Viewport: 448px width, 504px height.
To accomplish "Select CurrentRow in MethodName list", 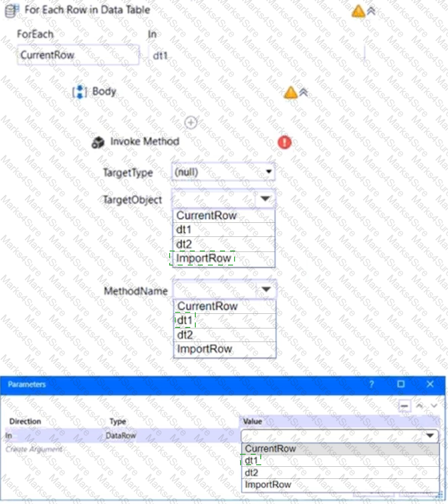I will click(225, 306).
